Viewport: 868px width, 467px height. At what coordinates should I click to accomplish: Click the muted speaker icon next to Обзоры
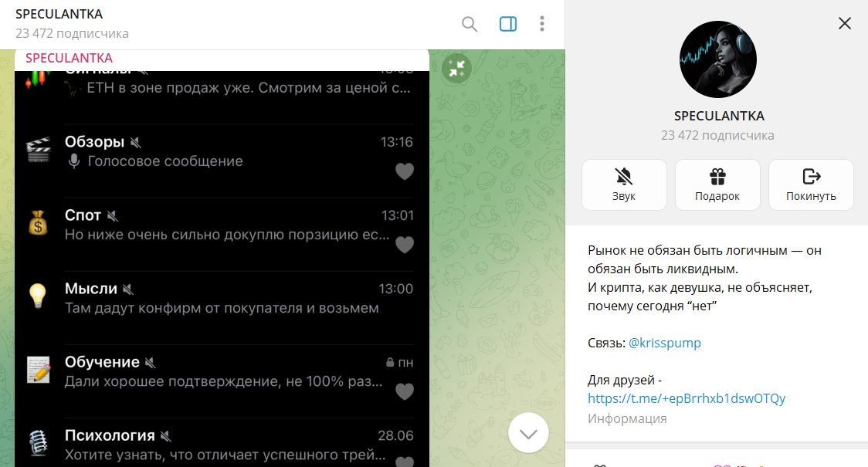[136, 143]
